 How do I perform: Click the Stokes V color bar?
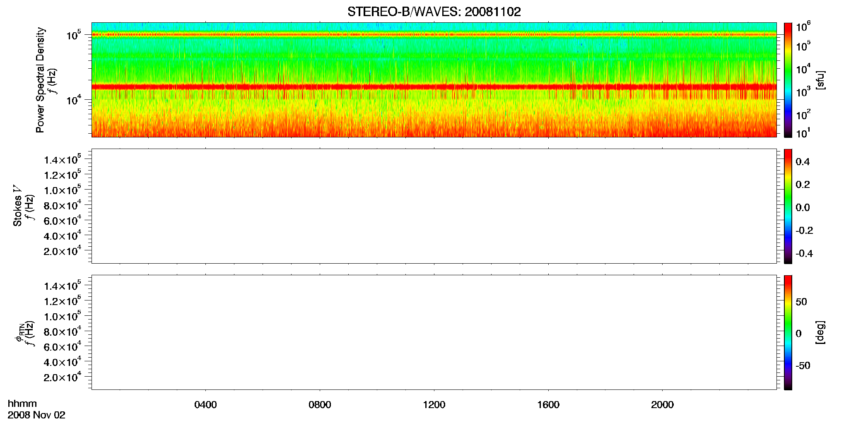(x=788, y=206)
